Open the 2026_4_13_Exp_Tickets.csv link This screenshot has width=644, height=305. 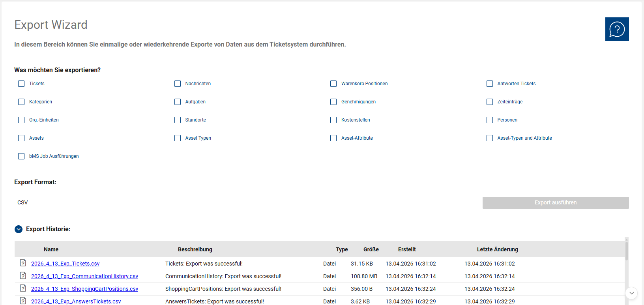pos(66,264)
